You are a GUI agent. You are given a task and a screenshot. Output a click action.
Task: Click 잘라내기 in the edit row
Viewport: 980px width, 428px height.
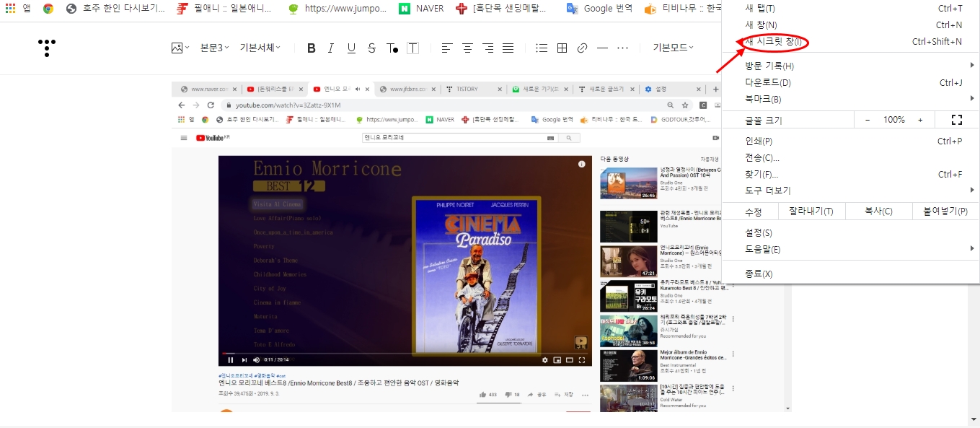(811, 211)
